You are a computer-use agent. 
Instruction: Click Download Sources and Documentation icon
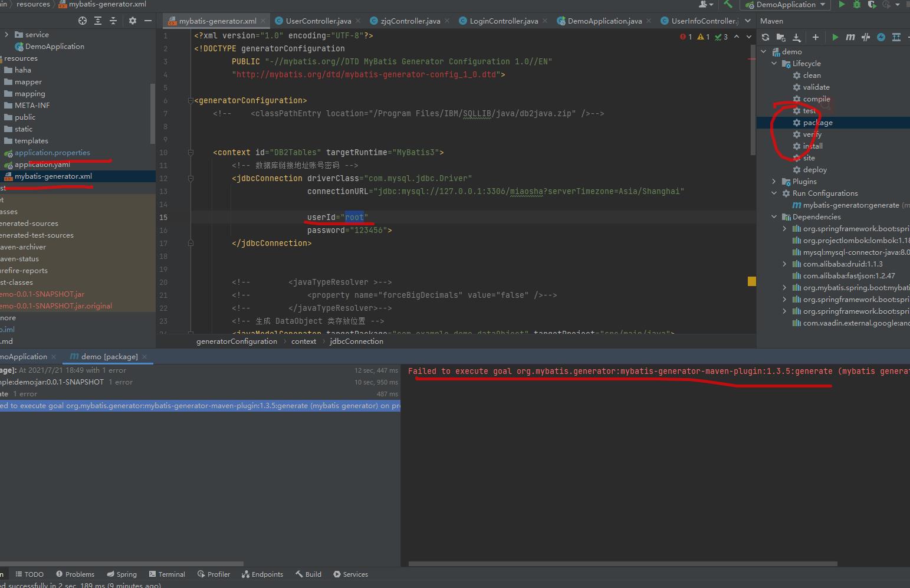pos(796,37)
